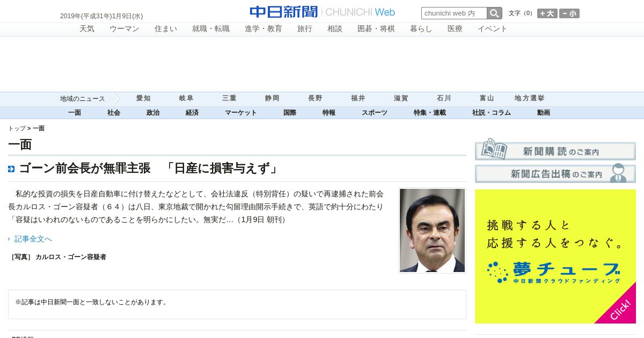Select 三重 regional news
644x338 pixels.
point(229,99)
